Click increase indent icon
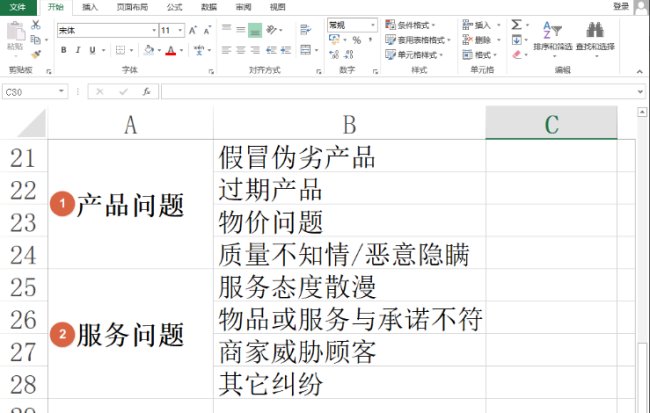This screenshot has height=413, width=650. [x=286, y=50]
